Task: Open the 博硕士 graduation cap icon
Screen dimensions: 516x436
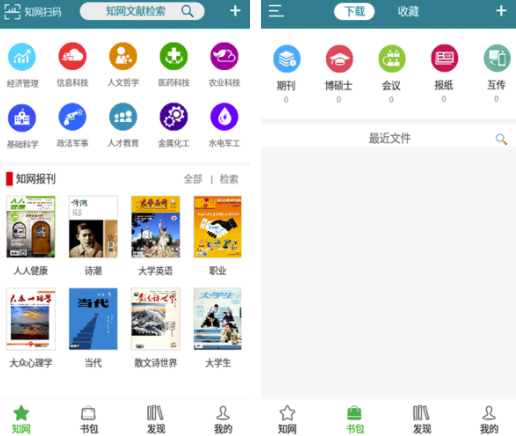Action: [x=339, y=59]
